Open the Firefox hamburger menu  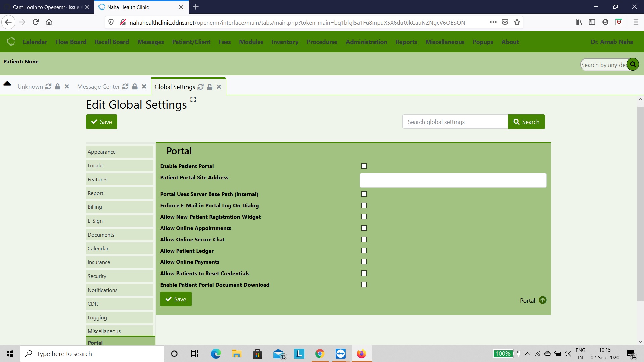pyautogui.click(x=636, y=22)
